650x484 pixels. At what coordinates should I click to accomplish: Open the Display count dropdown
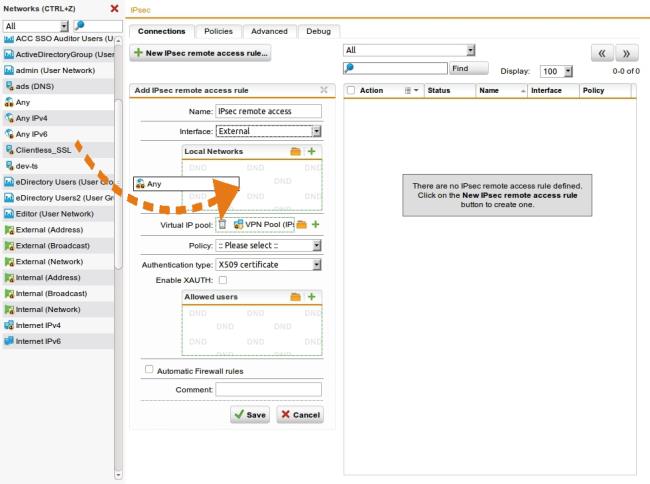[x=568, y=71]
